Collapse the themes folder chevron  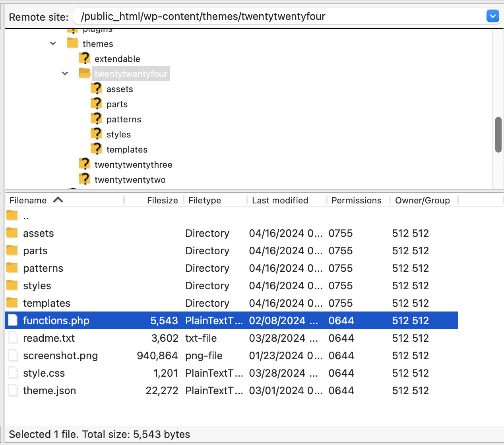53,43
